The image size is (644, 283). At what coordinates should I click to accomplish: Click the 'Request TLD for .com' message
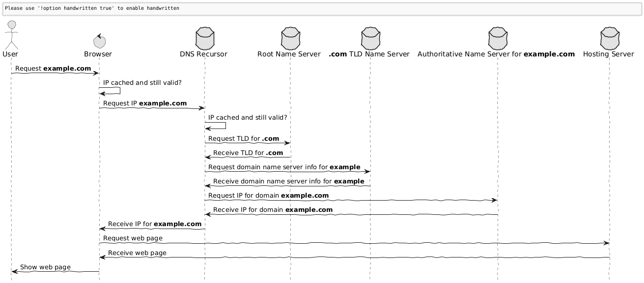pos(244,139)
